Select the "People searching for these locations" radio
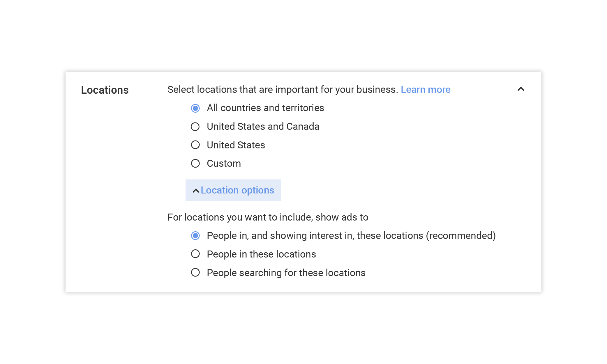 [195, 273]
